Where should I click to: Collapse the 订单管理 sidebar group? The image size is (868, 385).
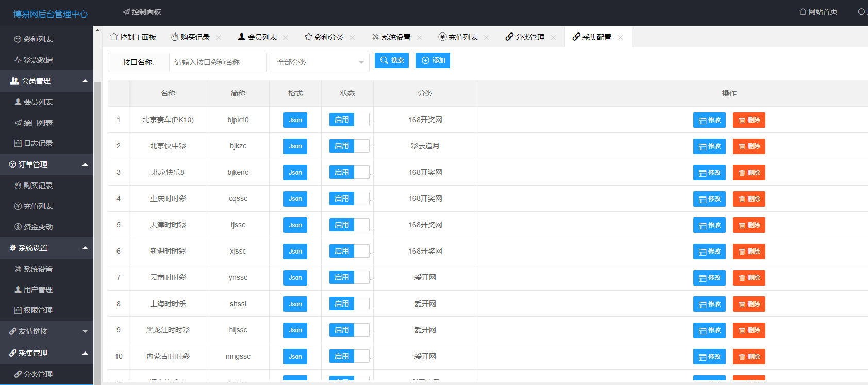point(46,164)
